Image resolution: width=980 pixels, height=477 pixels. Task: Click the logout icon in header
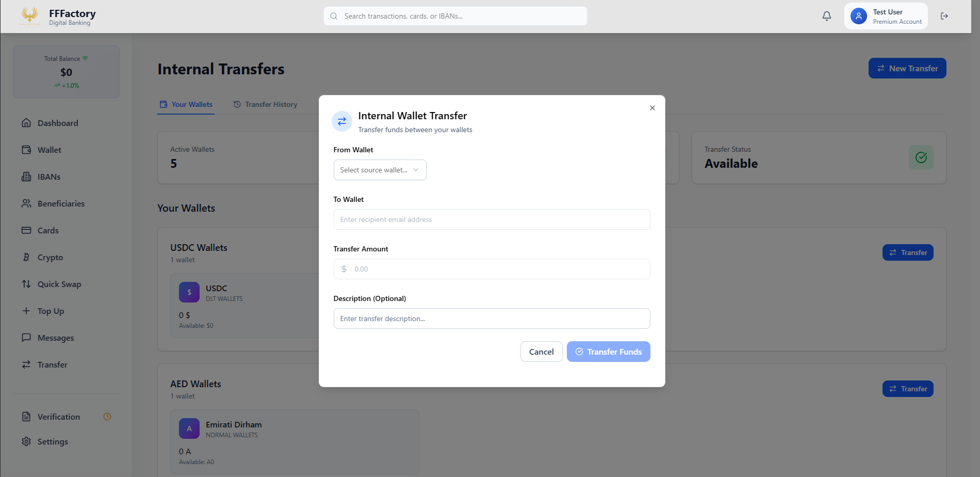tap(944, 16)
